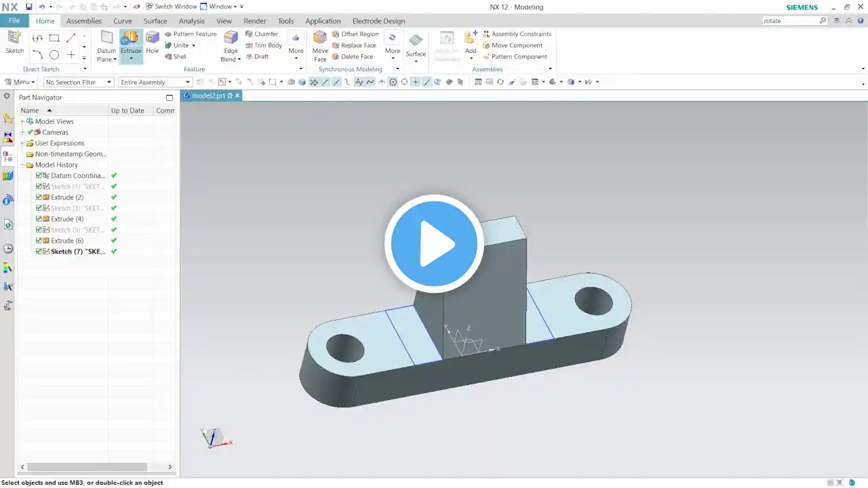Switch to the Analysis ribbon tab
The height and width of the screenshot is (488, 868).
click(192, 21)
